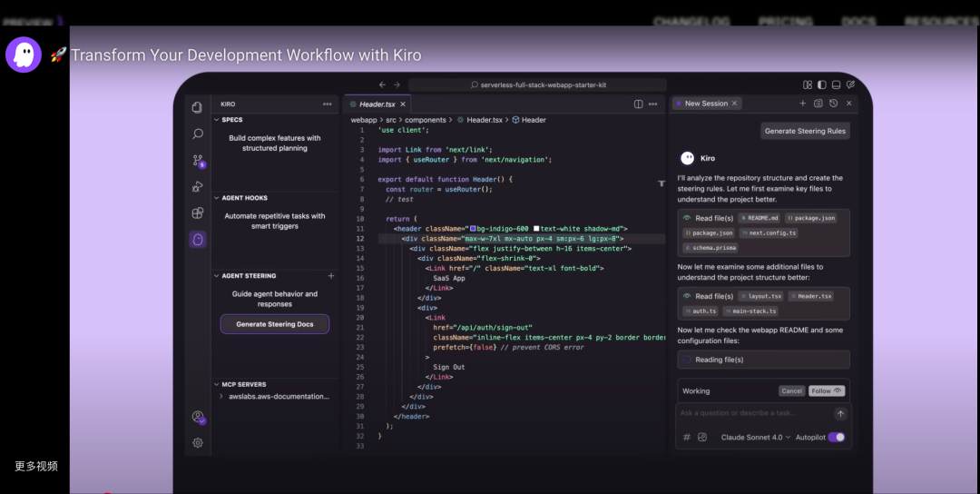Open the schema.prisma file chip
The height and width of the screenshot is (494, 980).
click(x=710, y=248)
